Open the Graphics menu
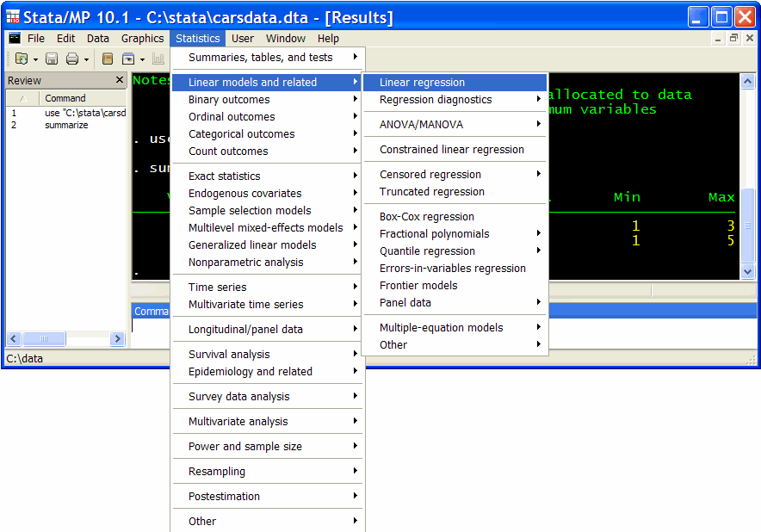Viewport: 761px width, 532px height. (x=142, y=39)
